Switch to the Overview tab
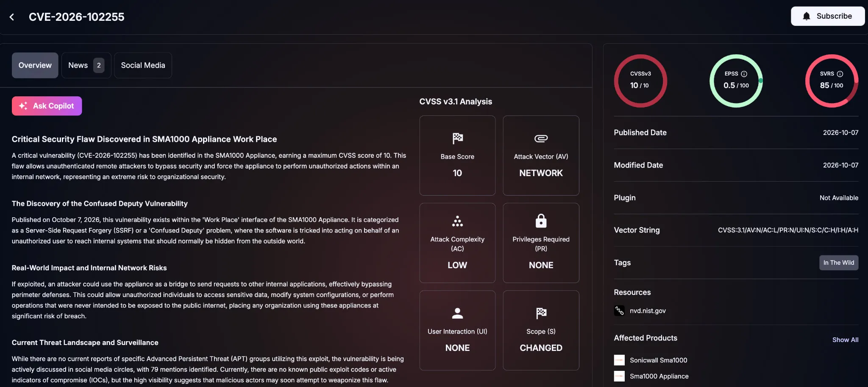Image resolution: width=868 pixels, height=387 pixels. [35, 65]
